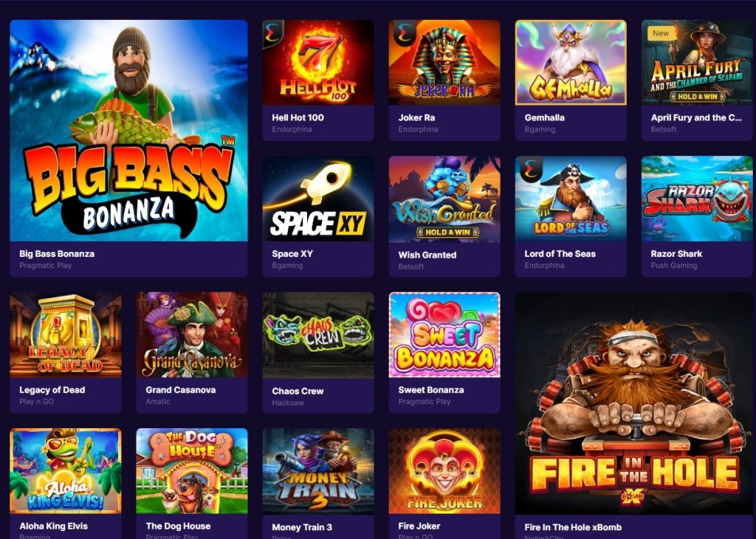The image size is (756, 539).
Task: Click the Legacy of Dead game image
Action: 66,334
